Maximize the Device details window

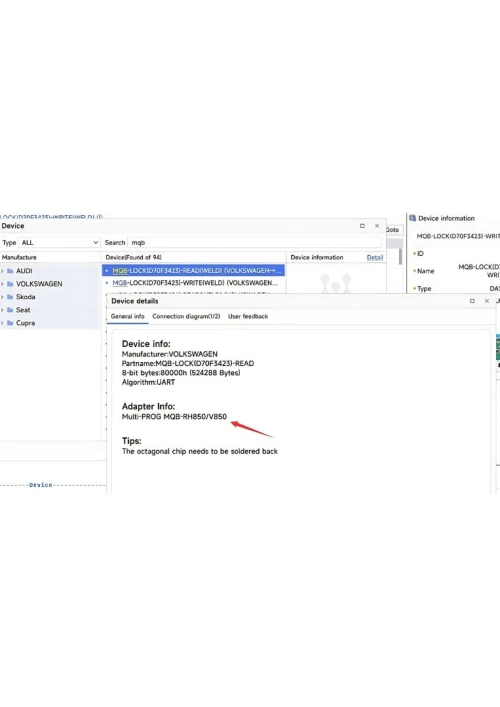[472, 301]
